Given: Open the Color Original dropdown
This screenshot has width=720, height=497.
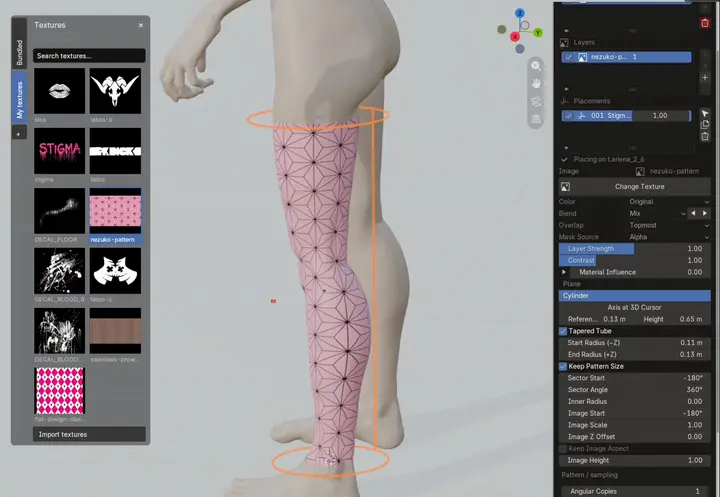Looking at the screenshot, I should (x=669, y=202).
